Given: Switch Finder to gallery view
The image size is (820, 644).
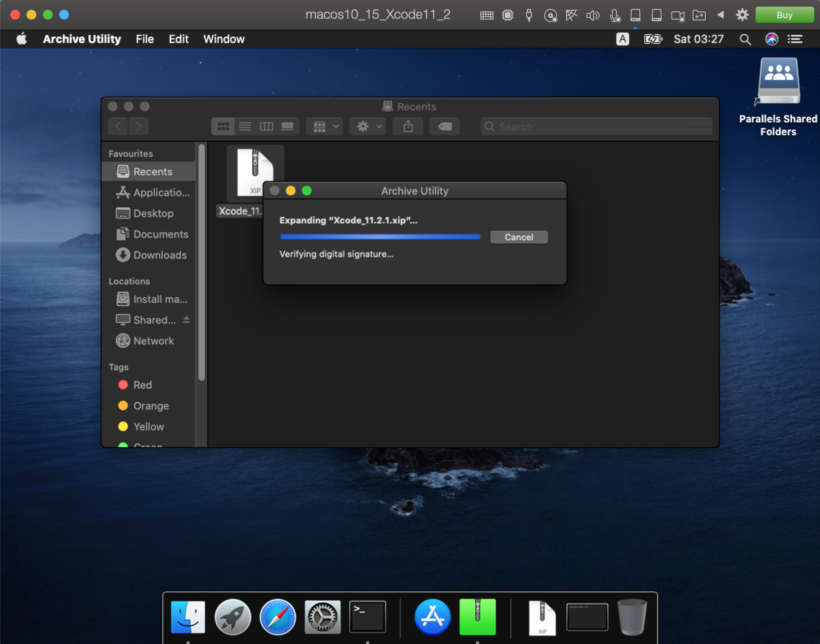Looking at the screenshot, I should (288, 126).
